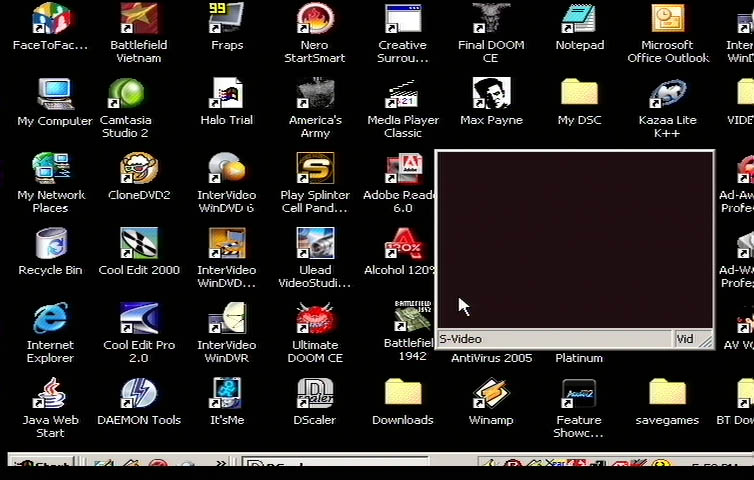Click the Winamp lightning icon
The image size is (754, 480).
(x=491, y=393)
